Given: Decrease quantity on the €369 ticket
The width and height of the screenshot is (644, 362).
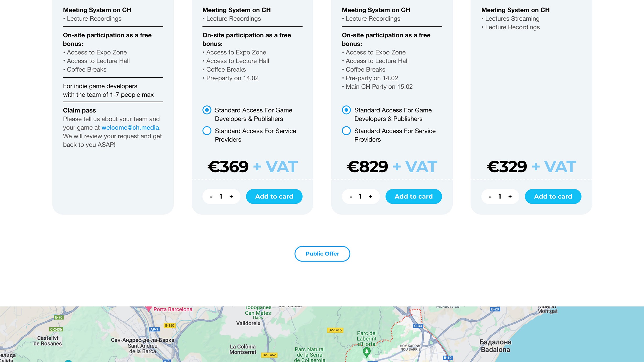Looking at the screenshot, I should tap(211, 196).
